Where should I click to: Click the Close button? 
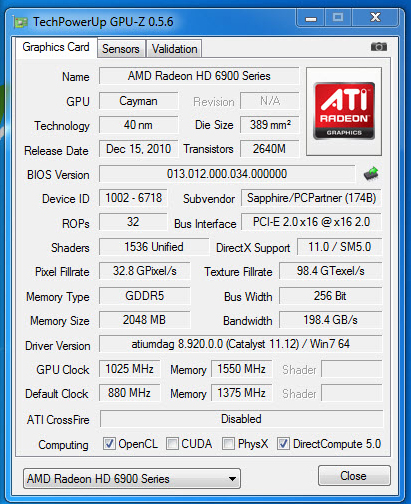click(354, 476)
